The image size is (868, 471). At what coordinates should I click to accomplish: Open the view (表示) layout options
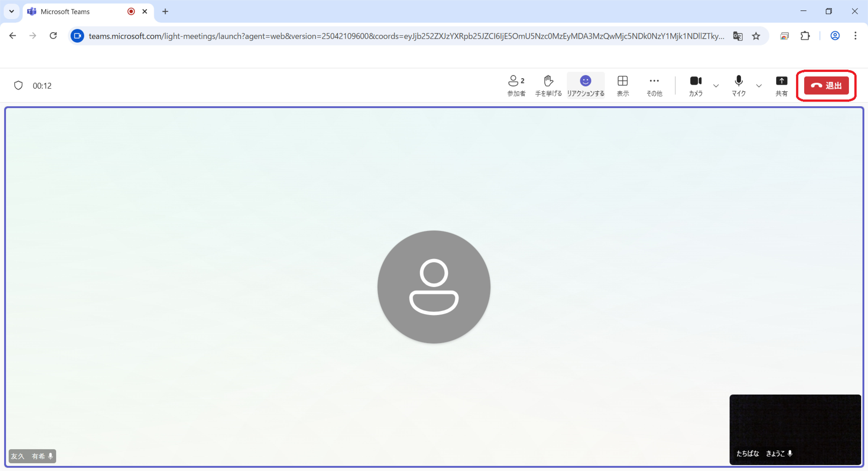point(622,85)
